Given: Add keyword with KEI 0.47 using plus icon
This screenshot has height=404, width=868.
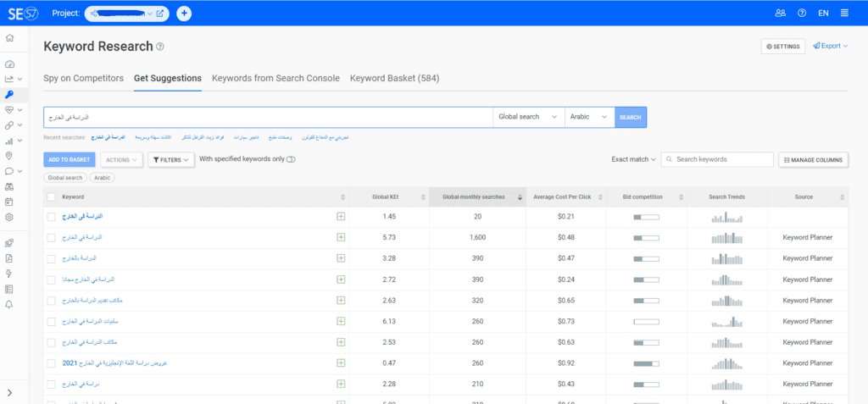Looking at the screenshot, I should [x=341, y=363].
